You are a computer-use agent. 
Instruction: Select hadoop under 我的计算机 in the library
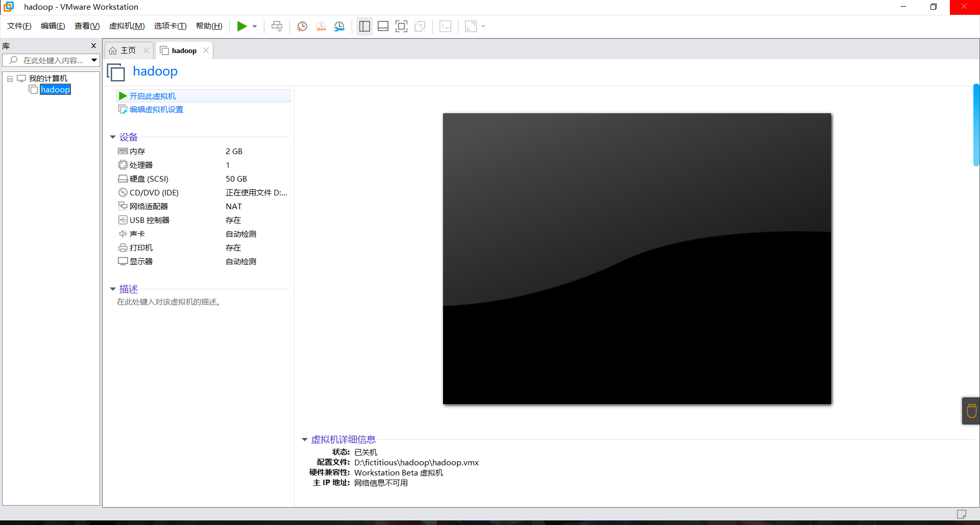(55, 89)
